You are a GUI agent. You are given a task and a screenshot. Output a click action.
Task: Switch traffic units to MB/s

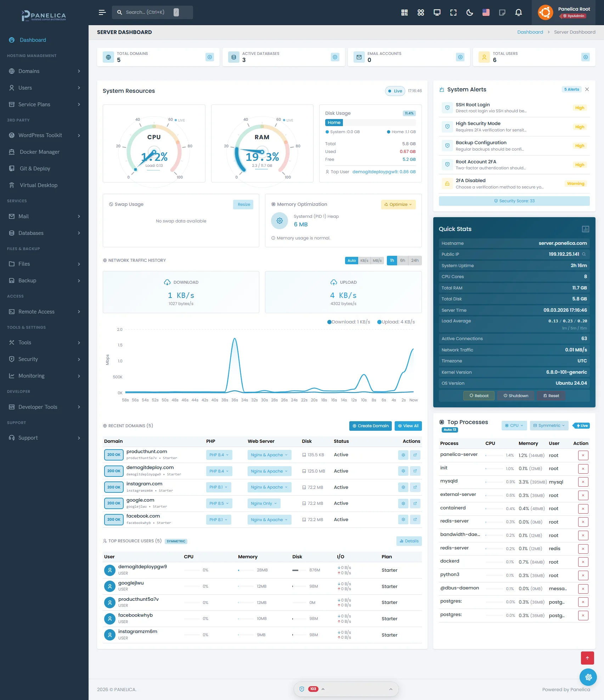pyautogui.click(x=377, y=260)
